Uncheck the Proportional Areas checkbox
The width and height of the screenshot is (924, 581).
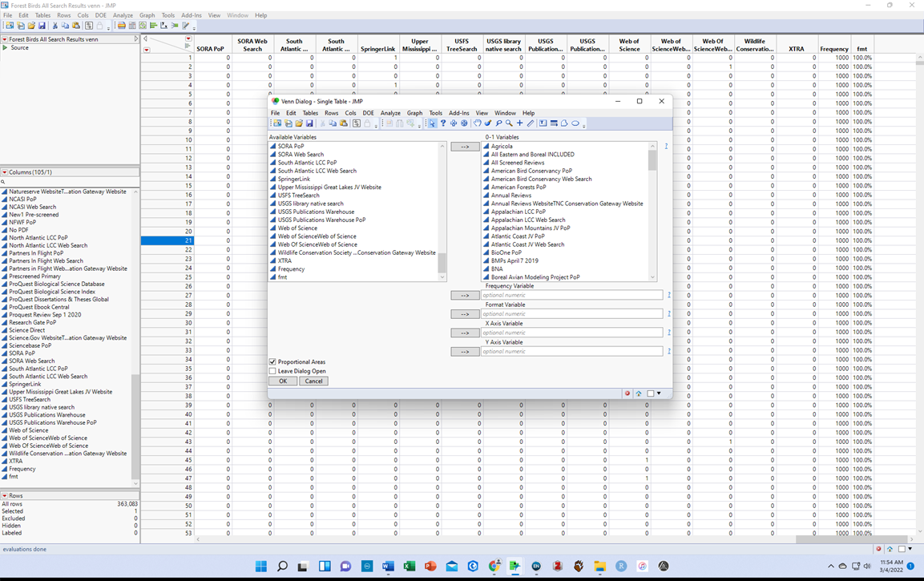(x=272, y=362)
